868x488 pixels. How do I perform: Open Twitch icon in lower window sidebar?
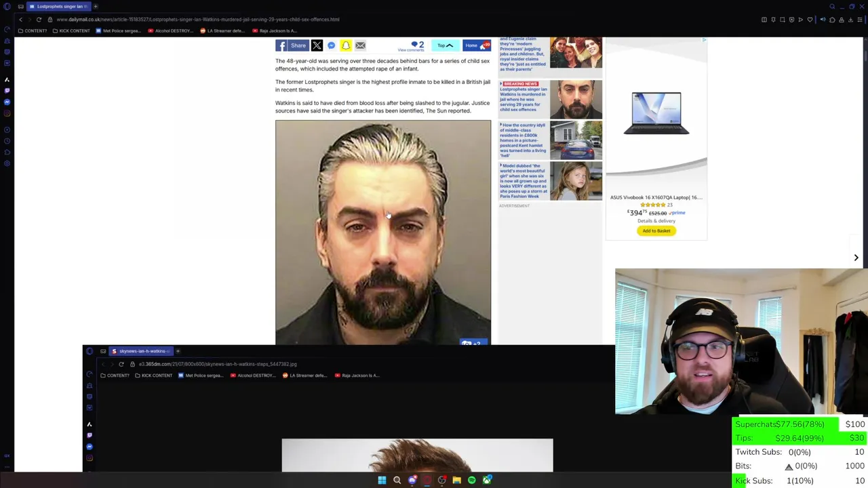pos(90,435)
